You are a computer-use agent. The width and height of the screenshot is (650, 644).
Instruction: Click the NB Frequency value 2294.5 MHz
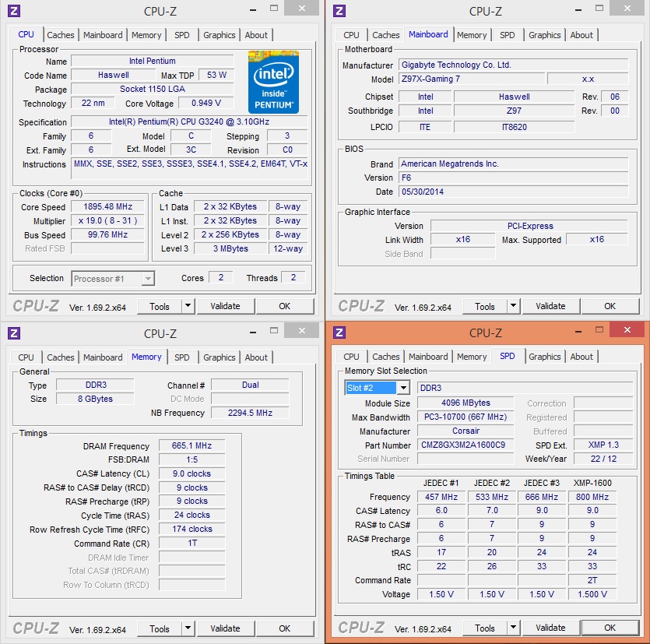tap(250, 413)
